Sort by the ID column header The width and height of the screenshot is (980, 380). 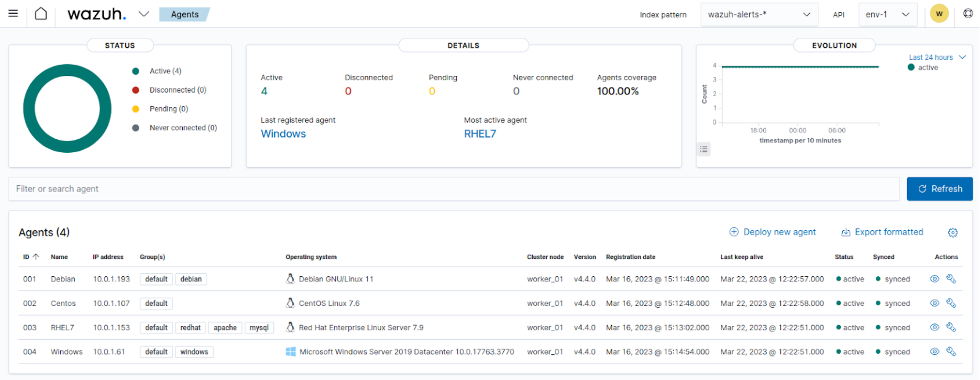pos(31,257)
